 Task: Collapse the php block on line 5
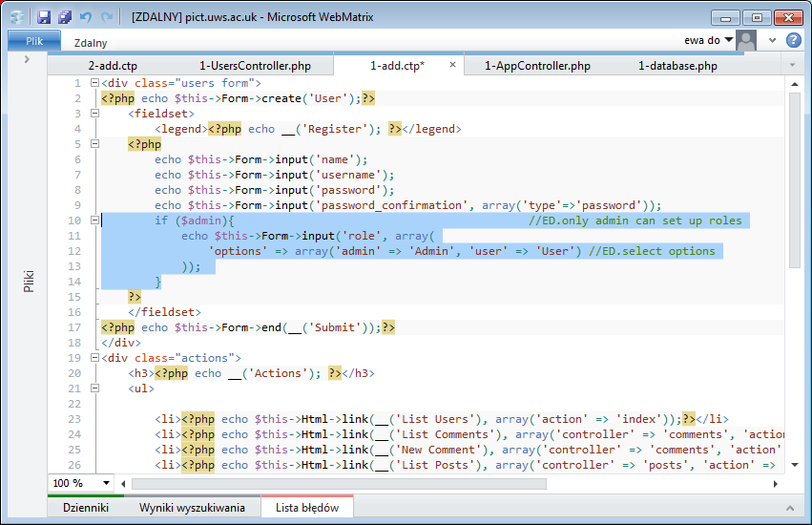(94, 144)
